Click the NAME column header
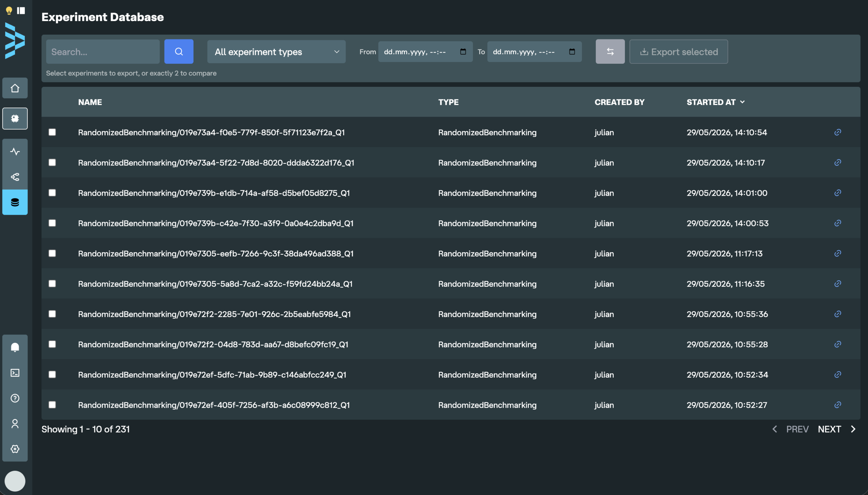The image size is (868, 495). click(x=90, y=102)
